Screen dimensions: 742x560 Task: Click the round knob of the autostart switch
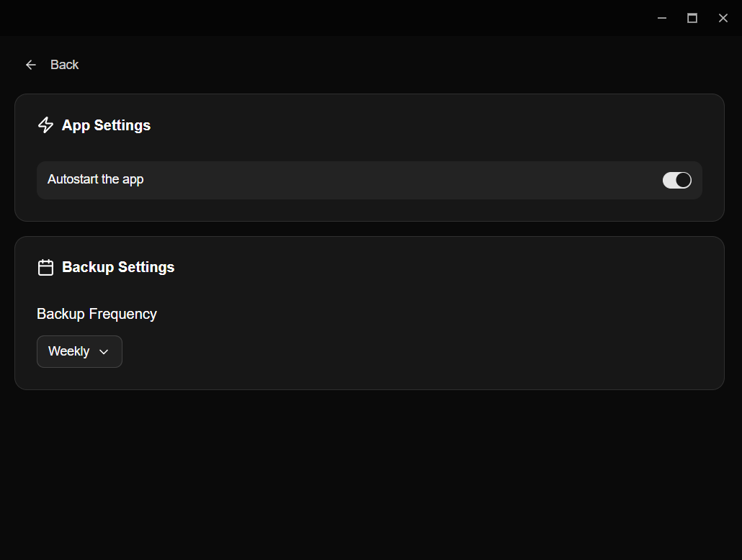click(683, 180)
